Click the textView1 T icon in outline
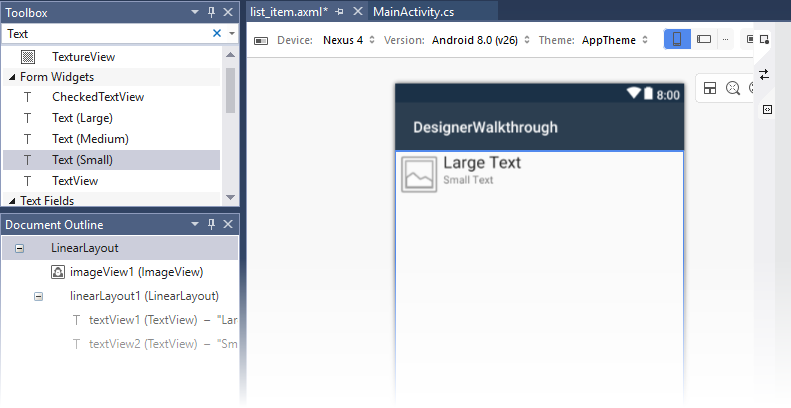This screenshot has width=791, height=408. pos(76,320)
